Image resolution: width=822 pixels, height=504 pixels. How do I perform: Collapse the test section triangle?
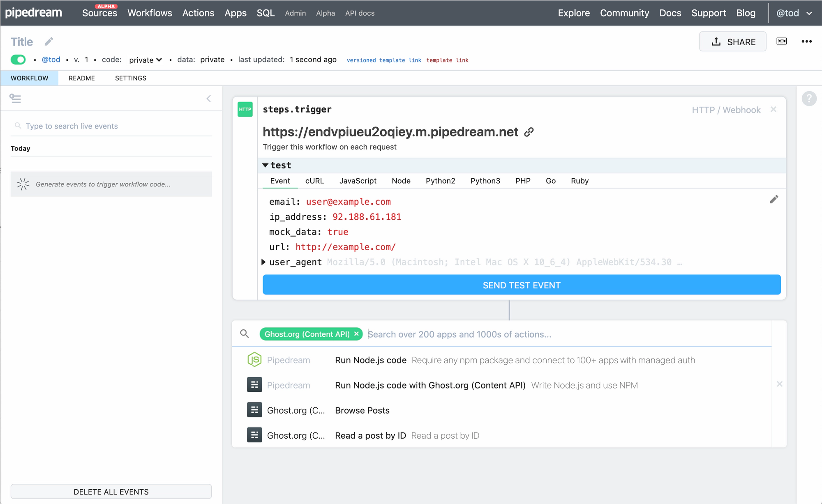[266, 165]
